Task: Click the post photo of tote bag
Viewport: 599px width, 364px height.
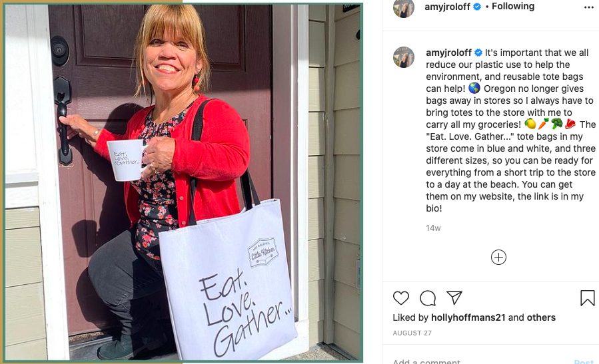Action: click(183, 182)
